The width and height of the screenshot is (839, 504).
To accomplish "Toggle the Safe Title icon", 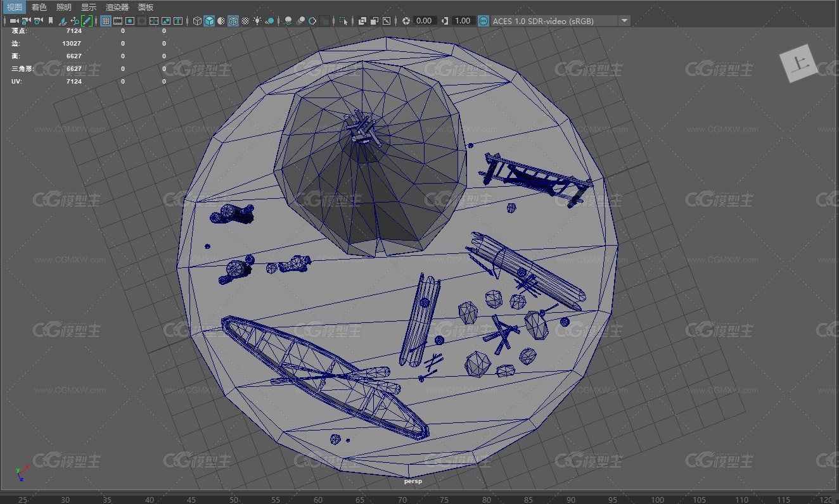I will coord(178,21).
